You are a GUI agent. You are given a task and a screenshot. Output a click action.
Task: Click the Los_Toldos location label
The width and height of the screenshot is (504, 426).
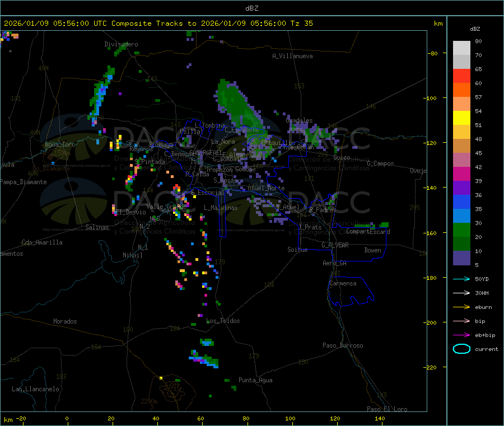223,321
